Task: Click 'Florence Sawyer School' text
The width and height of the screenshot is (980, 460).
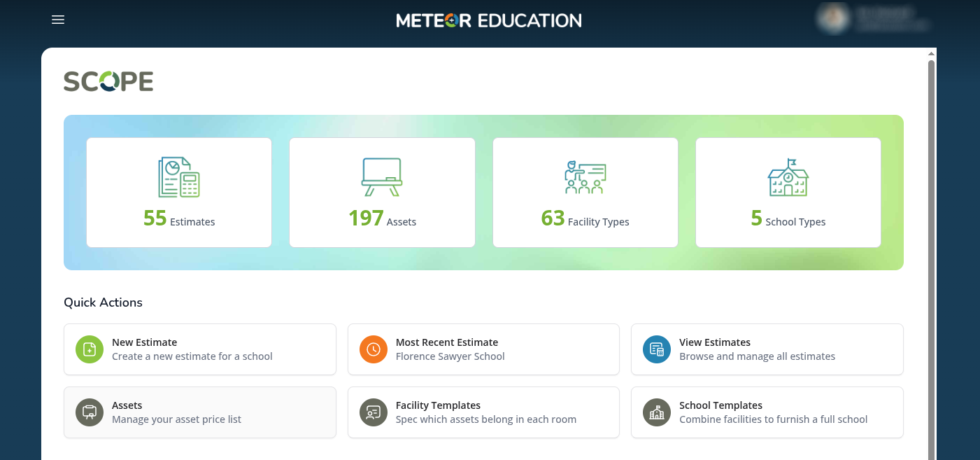Action: [x=450, y=356]
